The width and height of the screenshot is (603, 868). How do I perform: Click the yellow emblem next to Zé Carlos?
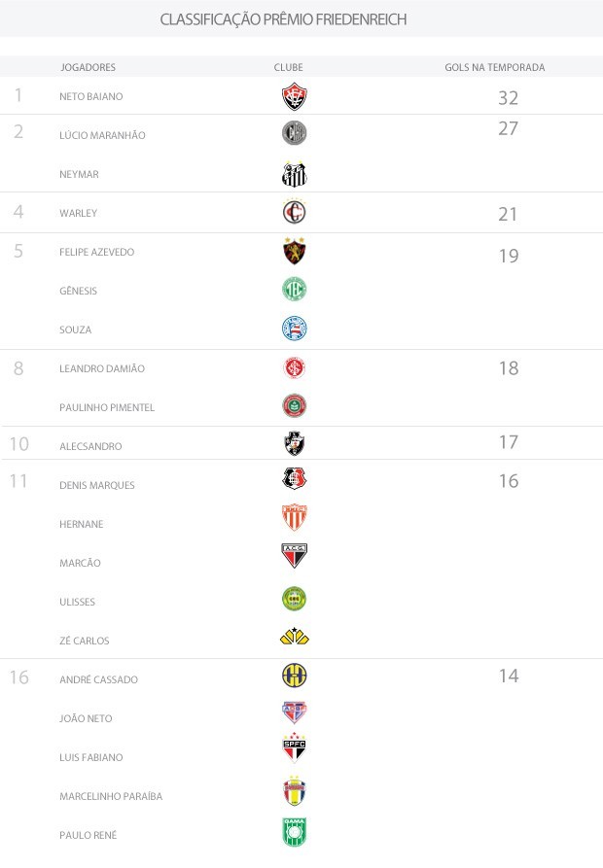click(294, 638)
